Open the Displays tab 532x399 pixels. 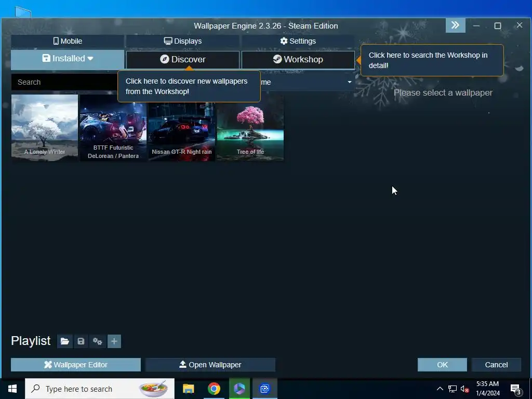coord(182,41)
